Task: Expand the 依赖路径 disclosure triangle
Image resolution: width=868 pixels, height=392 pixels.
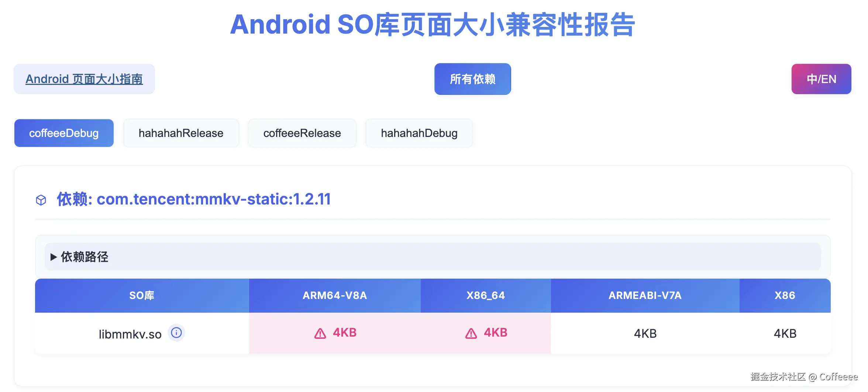Action: pos(54,257)
